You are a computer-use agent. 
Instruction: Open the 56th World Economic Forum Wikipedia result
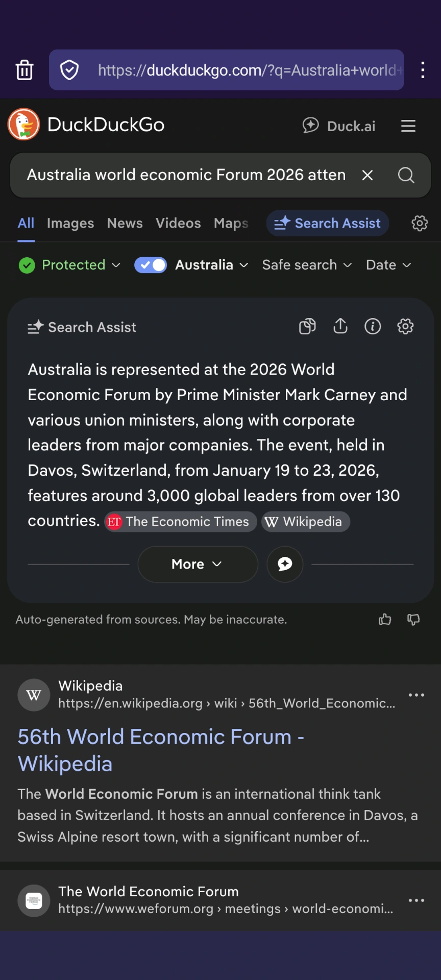[x=160, y=750]
